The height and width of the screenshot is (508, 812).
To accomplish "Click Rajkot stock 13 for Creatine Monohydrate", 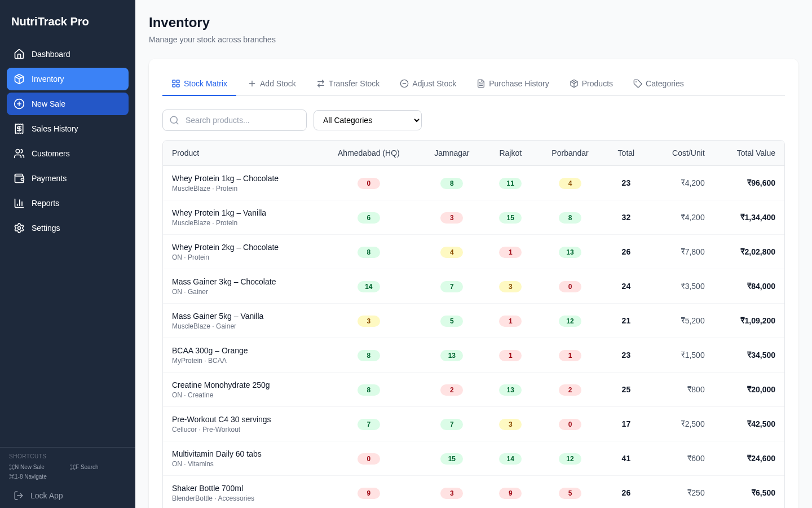I will (x=510, y=390).
